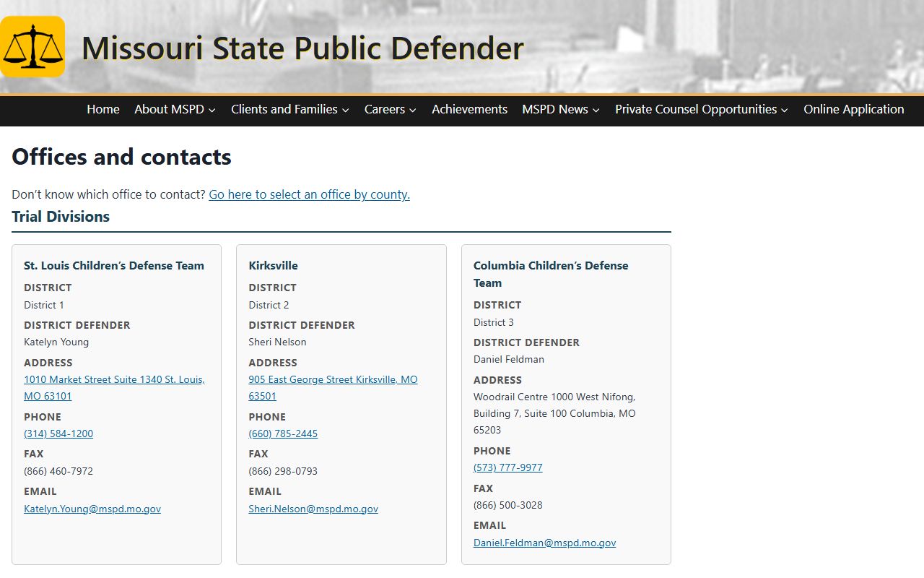Call Kirksville phone (660) 785-2445

click(283, 433)
